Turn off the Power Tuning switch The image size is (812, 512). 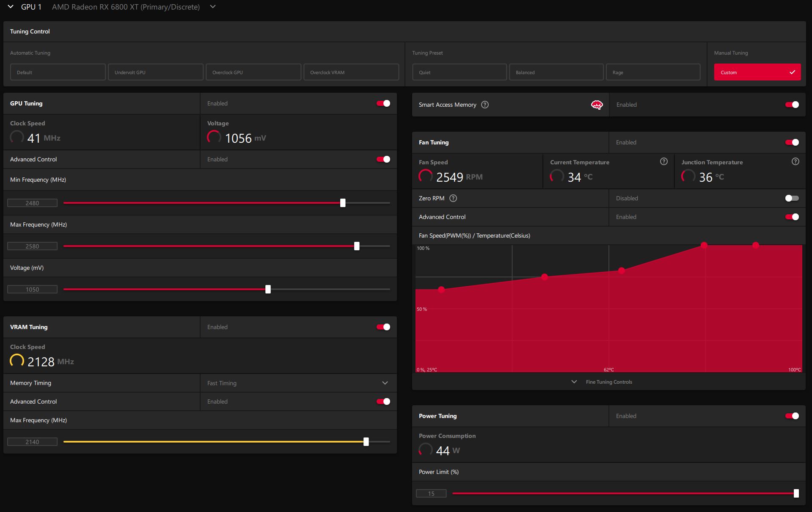pos(791,416)
